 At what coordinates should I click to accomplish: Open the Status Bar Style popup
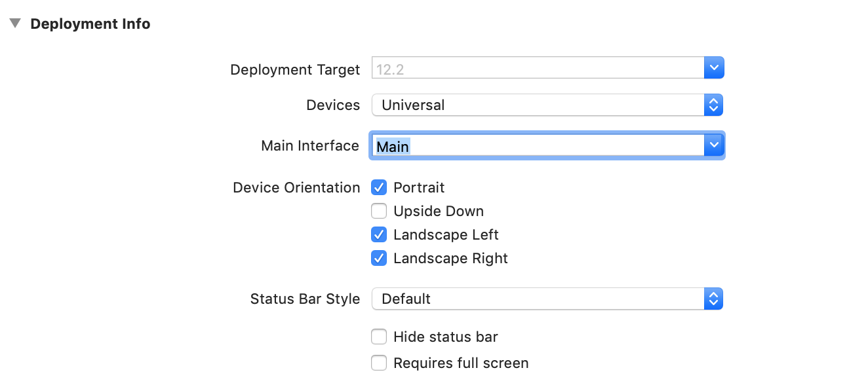click(547, 299)
